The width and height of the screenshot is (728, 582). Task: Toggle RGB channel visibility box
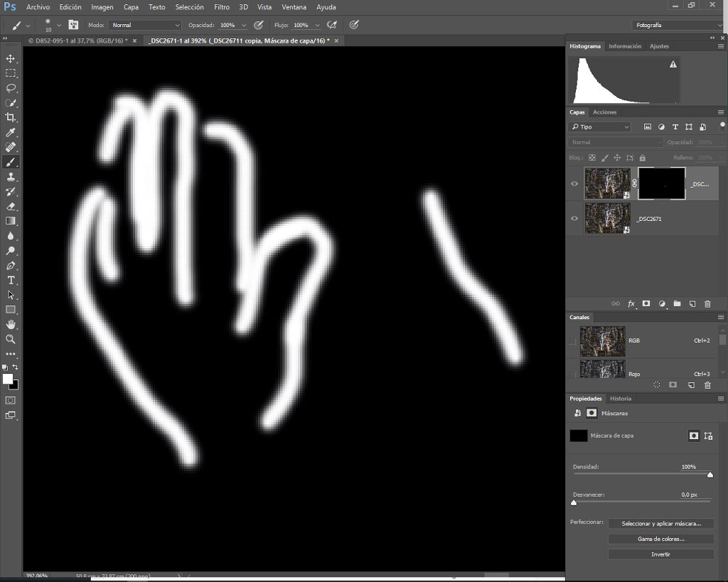point(572,340)
